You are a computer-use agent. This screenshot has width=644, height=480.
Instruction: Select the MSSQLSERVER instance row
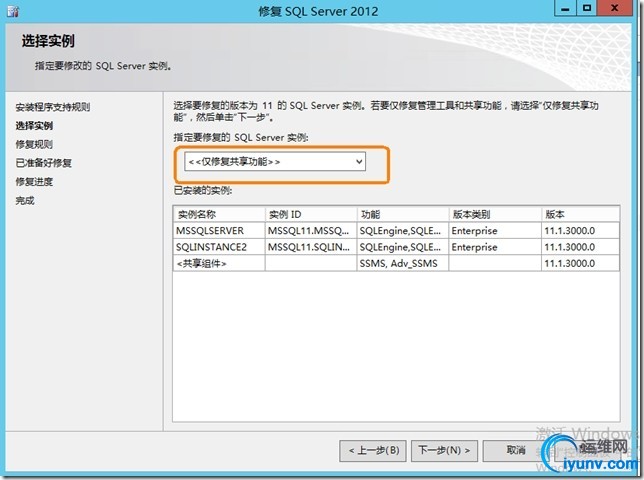(x=396, y=231)
